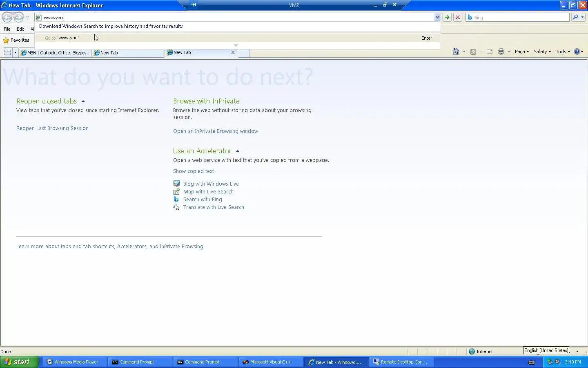Screen dimensions: 588x368
Task: Open the Edit menu
Action: tap(20, 29)
